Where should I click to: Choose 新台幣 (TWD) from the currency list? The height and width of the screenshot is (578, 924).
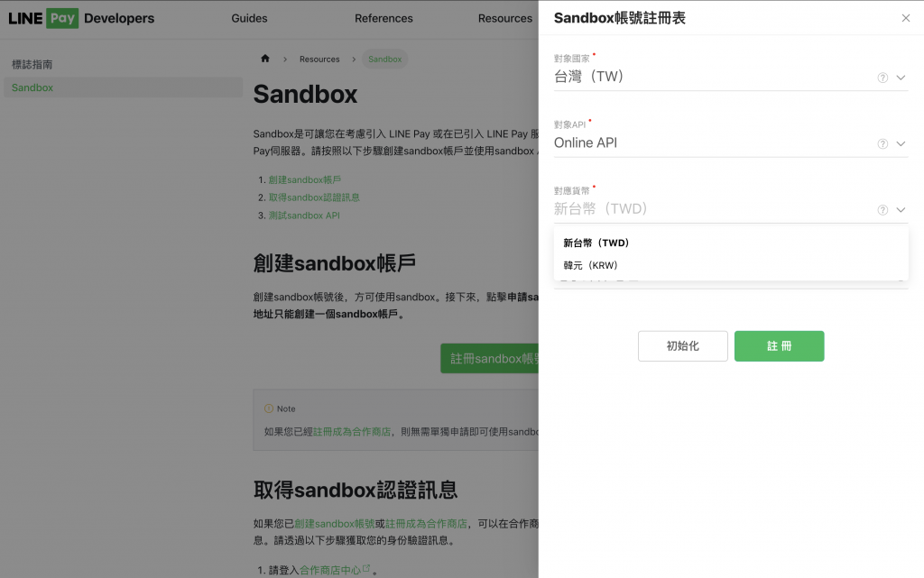click(731, 243)
